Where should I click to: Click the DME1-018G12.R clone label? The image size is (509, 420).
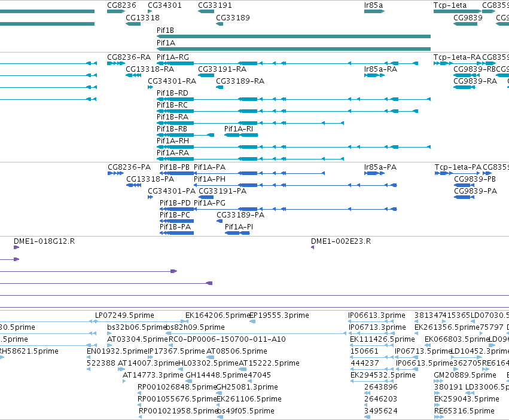click(x=44, y=241)
